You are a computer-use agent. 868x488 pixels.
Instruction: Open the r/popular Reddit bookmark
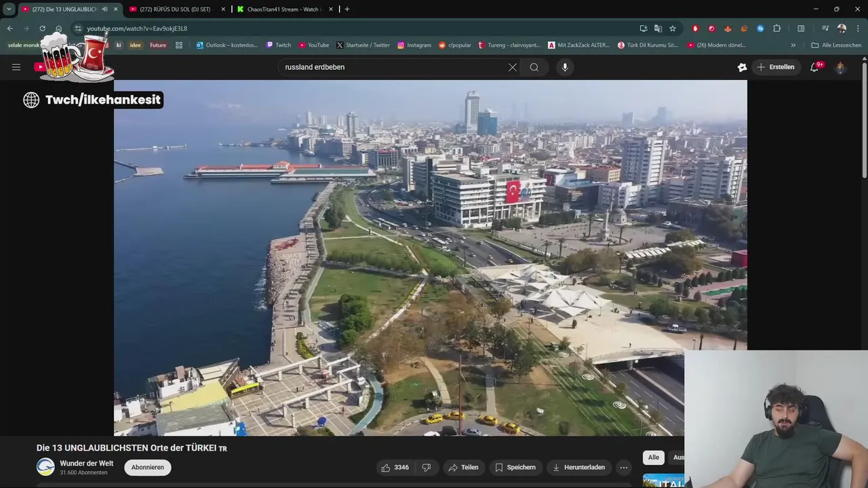coord(454,45)
